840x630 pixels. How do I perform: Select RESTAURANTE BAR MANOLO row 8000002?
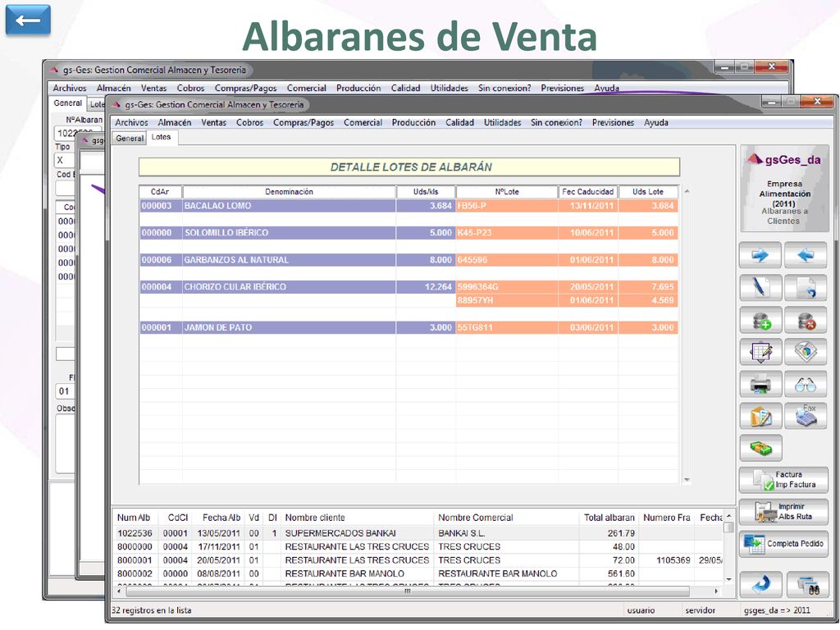tap(418, 573)
